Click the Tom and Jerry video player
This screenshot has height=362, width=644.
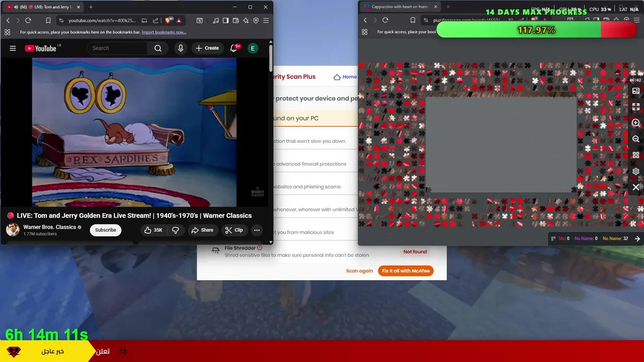point(134,132)
